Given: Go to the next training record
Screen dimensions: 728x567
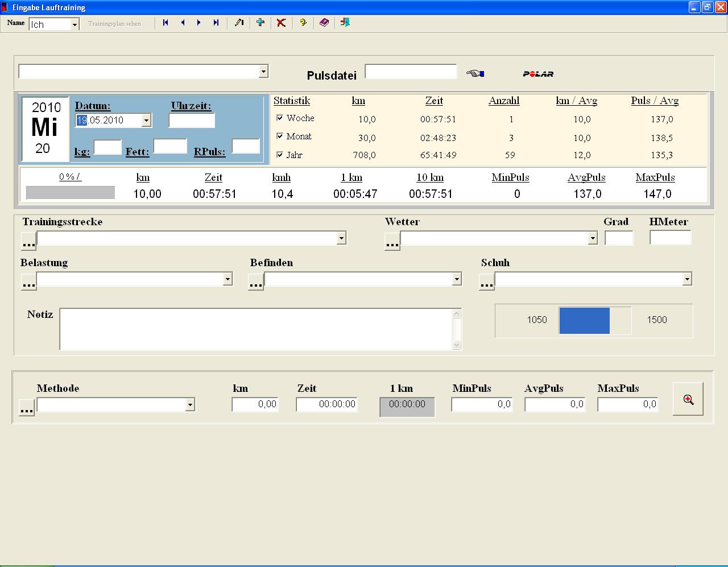Looking at the screenshot, I should click(x=199, y=23).
